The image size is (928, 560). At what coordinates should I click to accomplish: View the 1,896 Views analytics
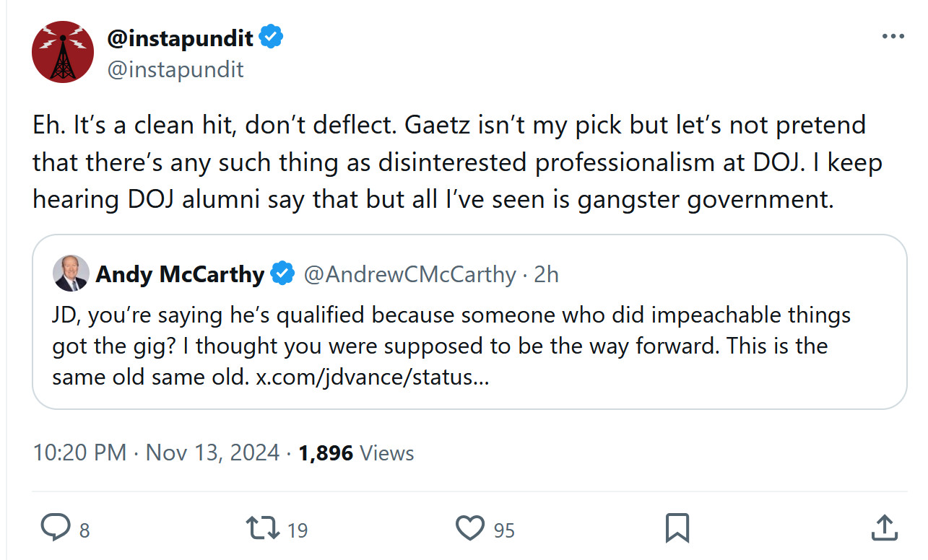tap(356, 453)
